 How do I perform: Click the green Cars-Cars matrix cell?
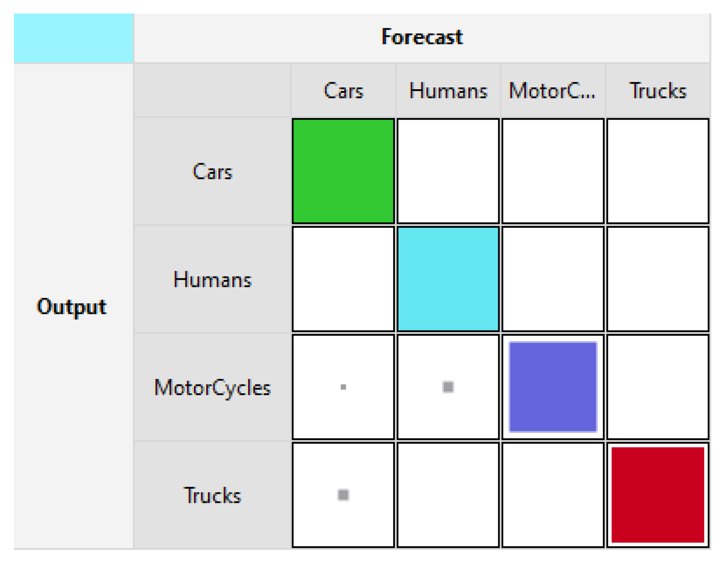click(343, 171)
